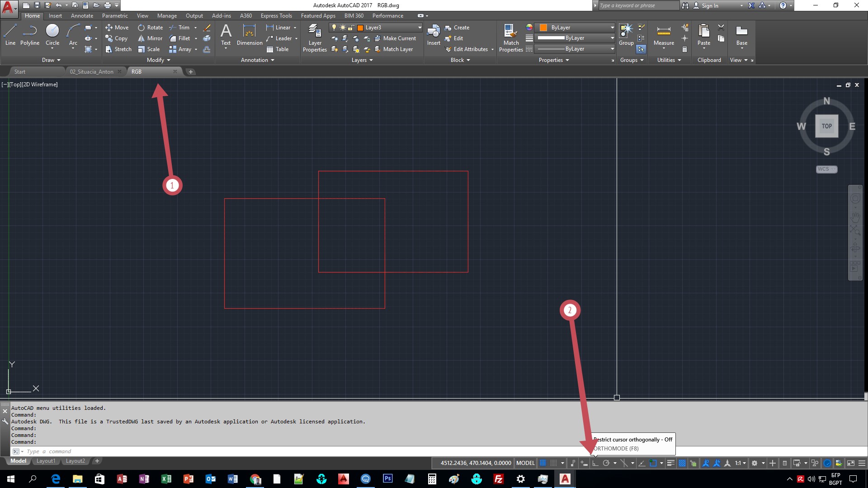Click the Match Properties button

pyautogui.click(x=509, y=38)
